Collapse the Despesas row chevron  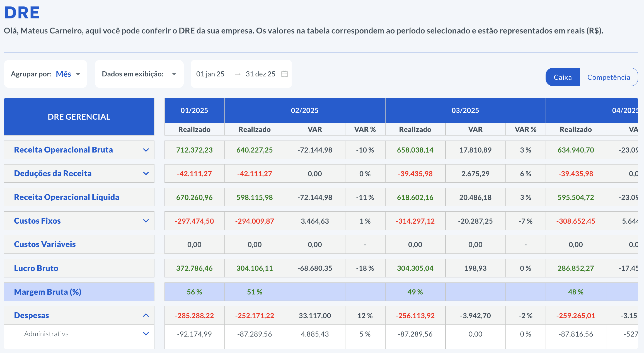(x=146, y=315)
